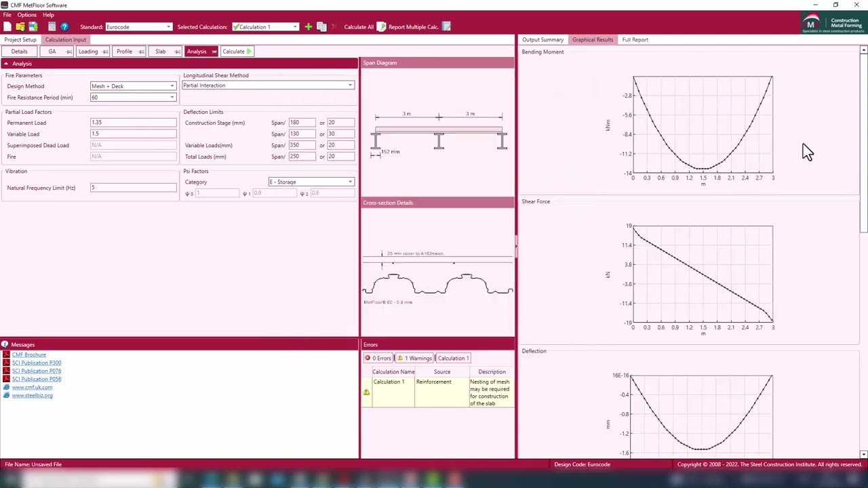
Task: Click the Save disk icon
Action: tap(32, 26)
